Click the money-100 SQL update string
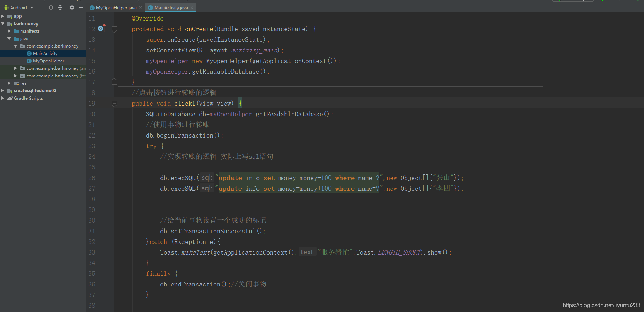 point(299,178)
